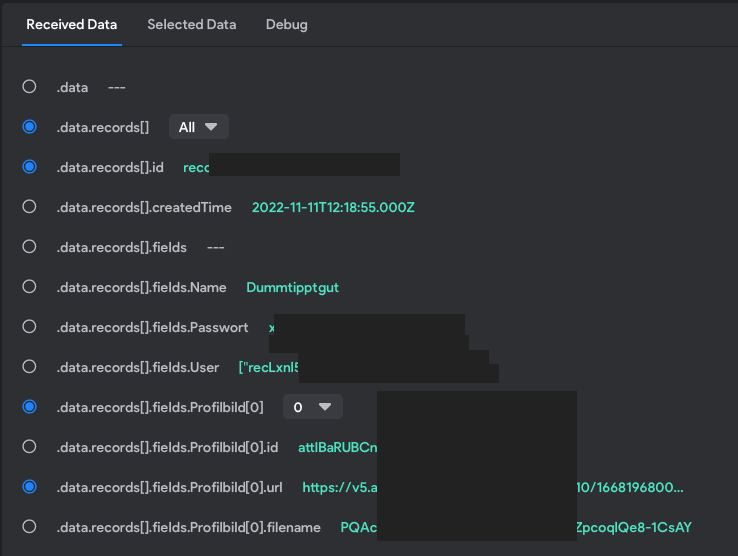The height and width of the screenshot is (556, 738).
Task: Toggle the fields.Profilbild[0] radio button
Action: point(29,407)
